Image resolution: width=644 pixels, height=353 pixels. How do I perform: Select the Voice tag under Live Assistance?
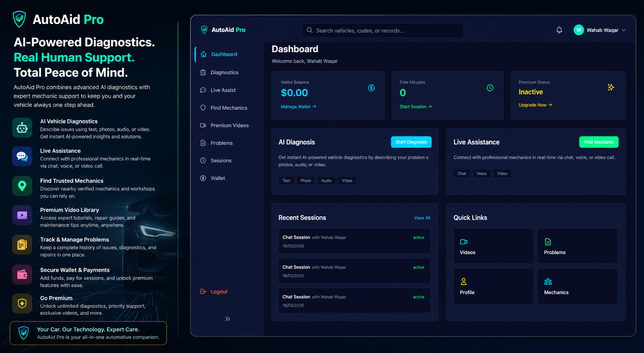482,174
